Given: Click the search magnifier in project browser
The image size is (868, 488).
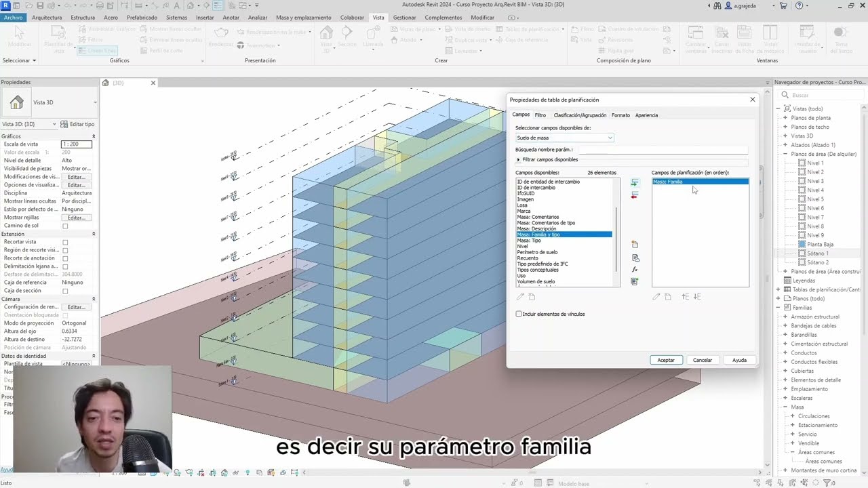Looking at the screenshot, I should coord(785,96).
